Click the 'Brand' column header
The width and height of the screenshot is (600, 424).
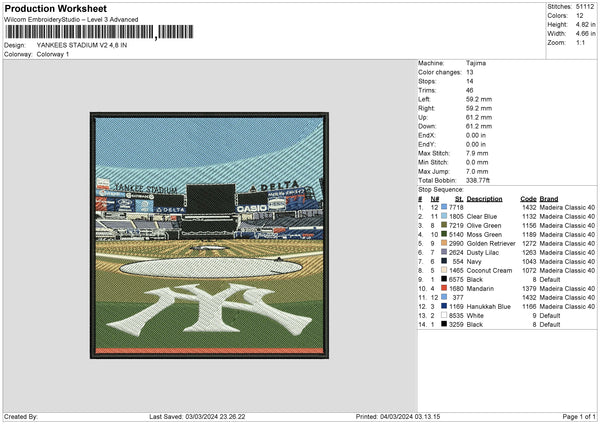(549, 199)
